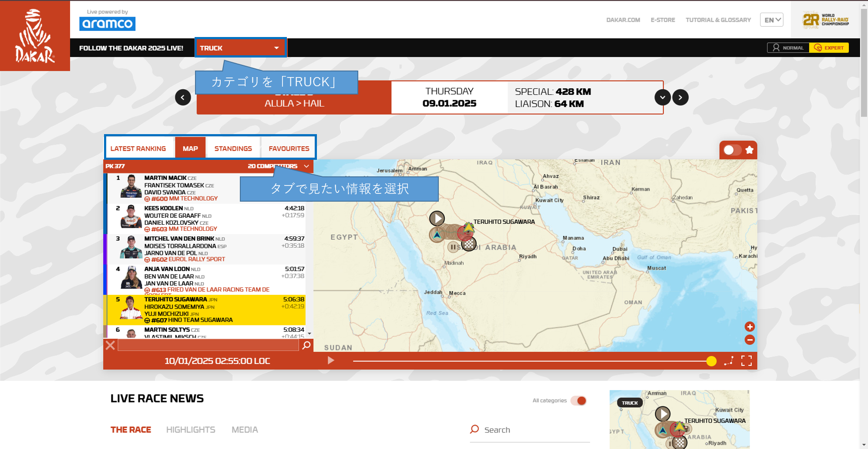Open the World Rally-Raid Championship logo
This screenshot has width=868, height=449.
point(826,20)
